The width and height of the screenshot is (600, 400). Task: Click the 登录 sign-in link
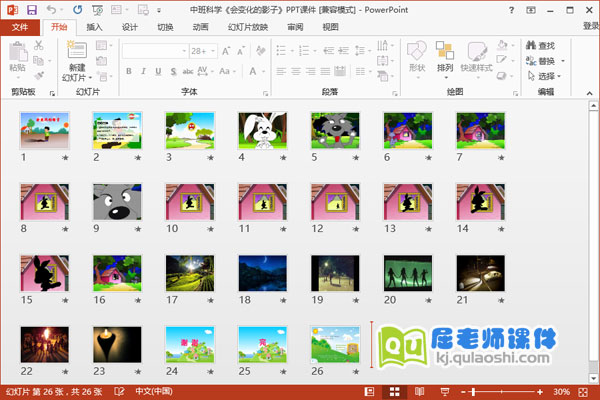pos(589,27)
